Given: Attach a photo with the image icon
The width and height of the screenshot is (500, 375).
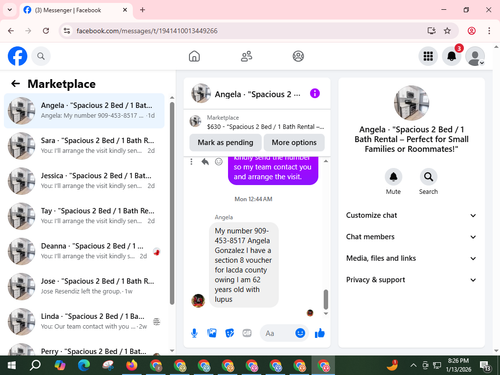Looking at the screenshot, I should 212,333.
